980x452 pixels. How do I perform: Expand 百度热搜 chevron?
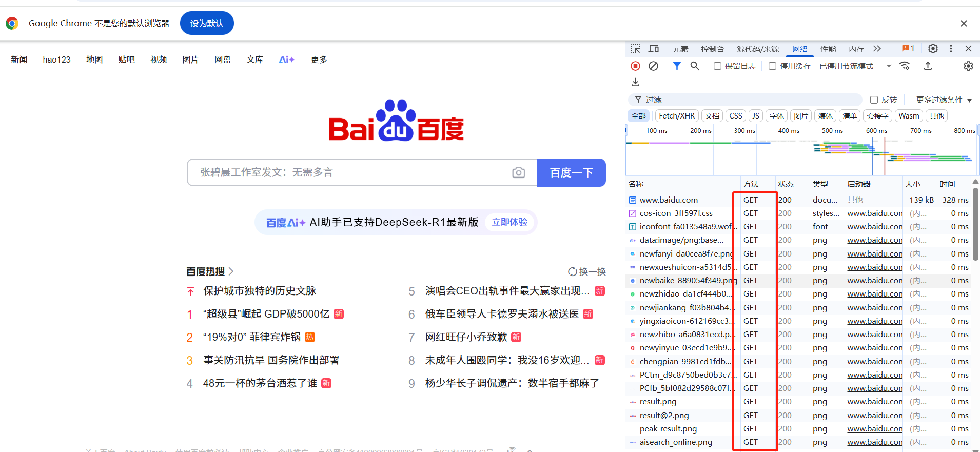[231, 271]
